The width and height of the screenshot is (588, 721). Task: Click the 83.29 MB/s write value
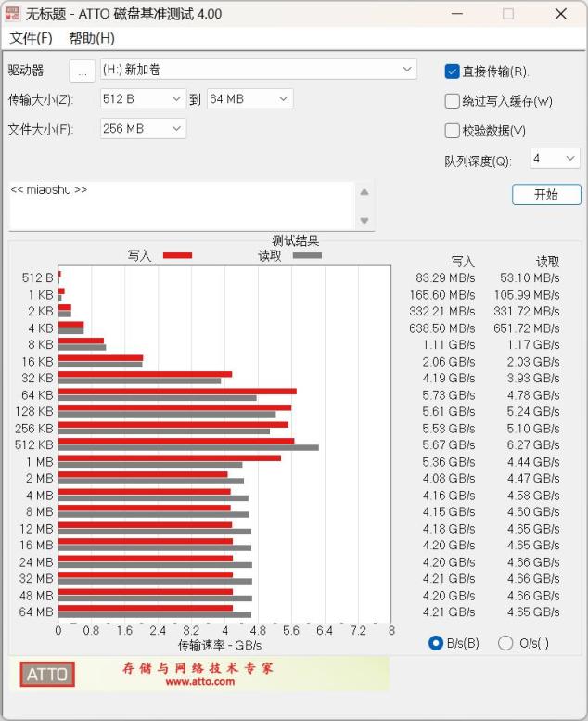[445, 278]
